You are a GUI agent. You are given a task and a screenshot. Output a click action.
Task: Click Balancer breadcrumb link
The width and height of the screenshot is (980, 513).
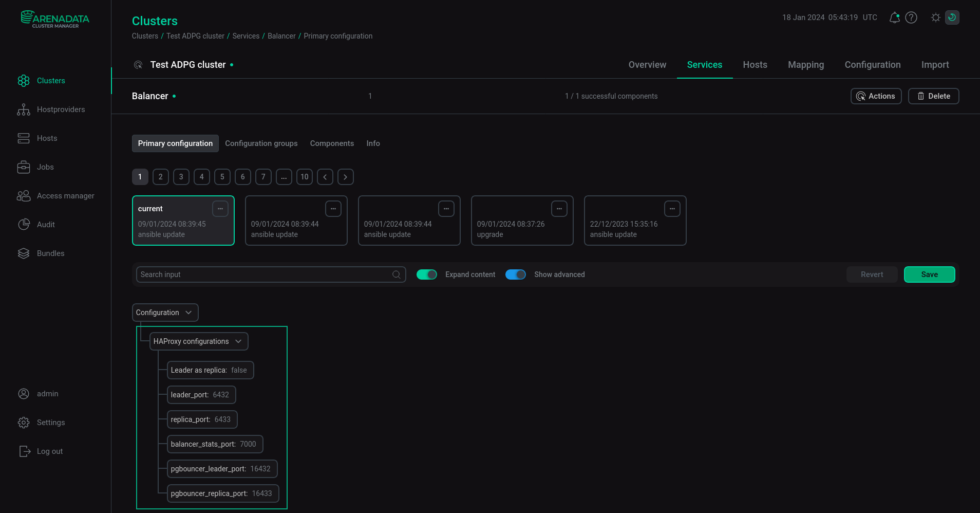coord(281,36)
